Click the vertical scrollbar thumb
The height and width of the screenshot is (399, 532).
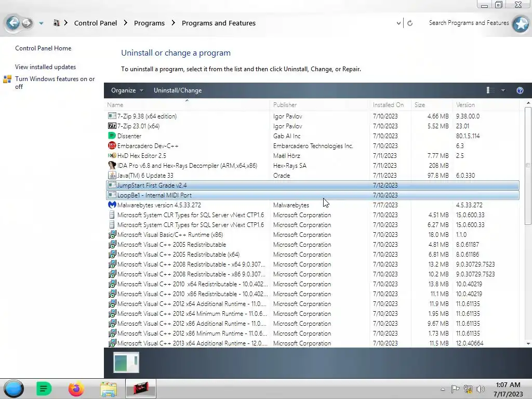coord(528,166)
